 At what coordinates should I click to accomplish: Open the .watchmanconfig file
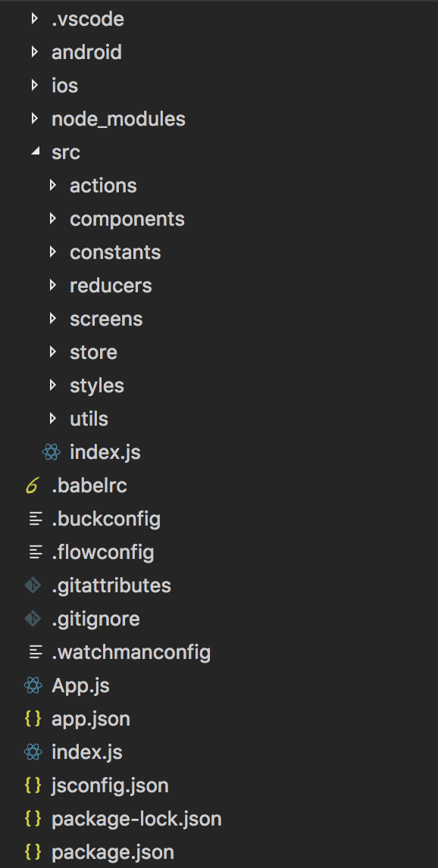132,651
